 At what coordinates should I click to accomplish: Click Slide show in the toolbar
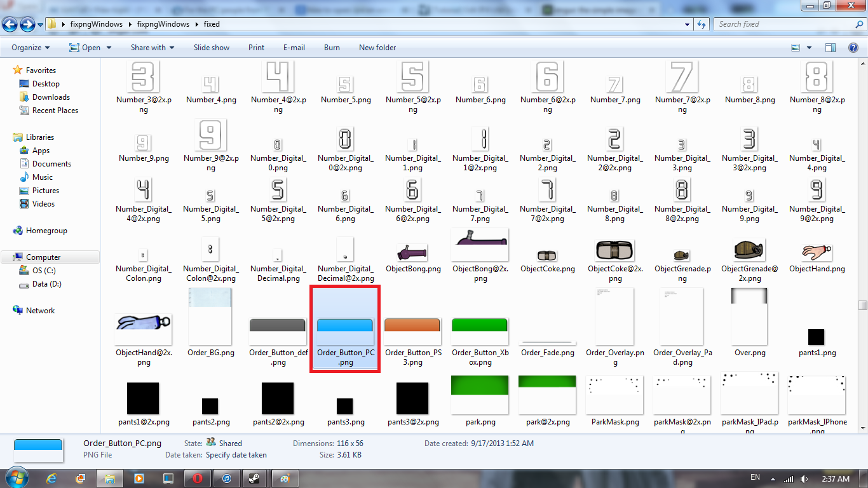212,48
